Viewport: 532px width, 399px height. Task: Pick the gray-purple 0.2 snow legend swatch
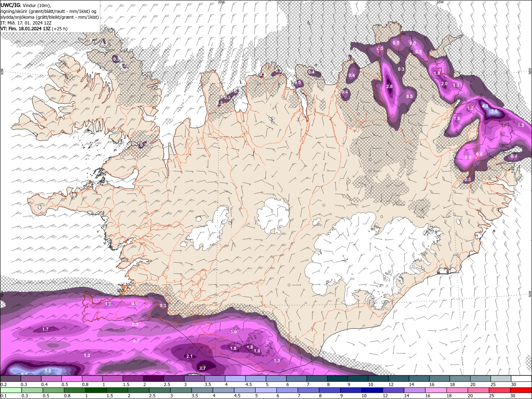pyautogui.click(x=10, y=379)
